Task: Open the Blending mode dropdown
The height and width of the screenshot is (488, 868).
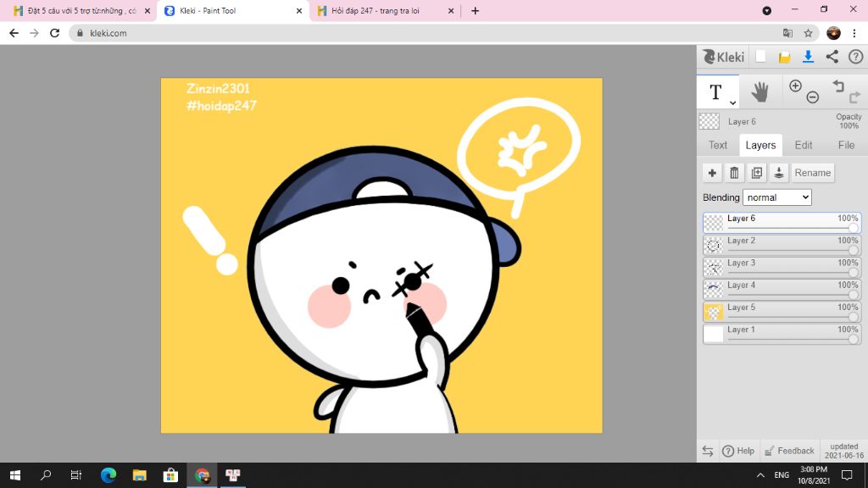Action: (x=776, y=197)
